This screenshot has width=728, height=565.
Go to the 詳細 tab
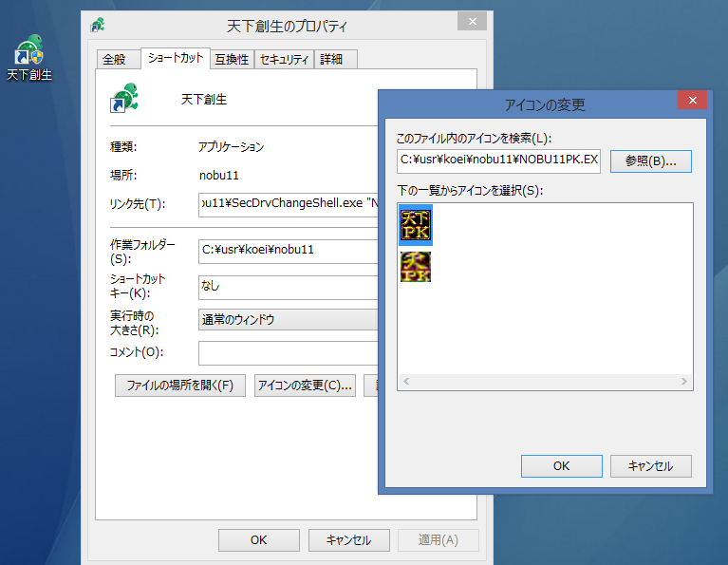click(x=332, y=59)
